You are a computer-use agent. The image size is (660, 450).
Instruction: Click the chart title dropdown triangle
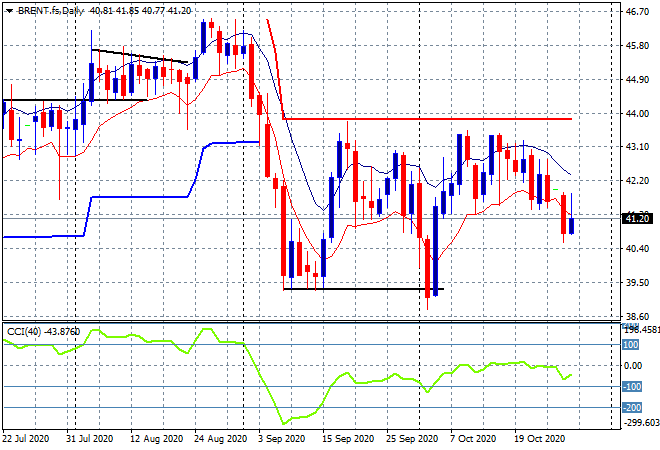coord(9,11)
